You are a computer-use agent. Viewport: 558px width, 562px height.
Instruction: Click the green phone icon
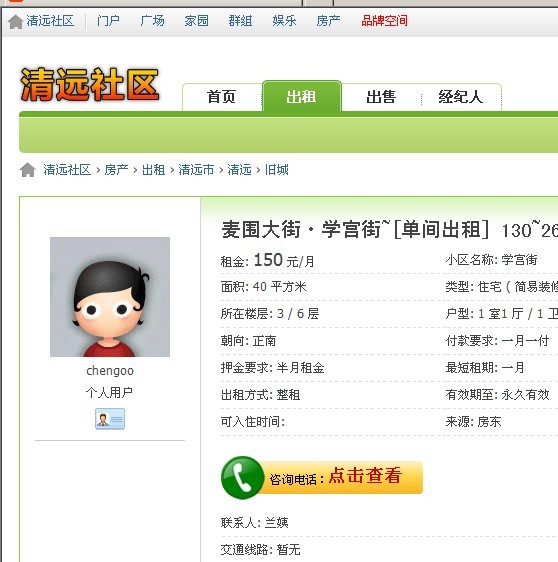pos(242,477)
